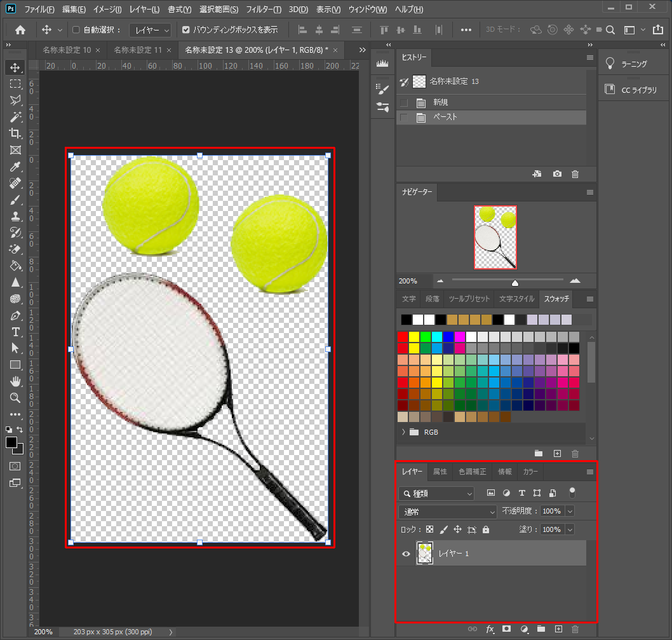Select the Healing Brush tool
This screenshot has width=672, height=640.
click(15, 183)
